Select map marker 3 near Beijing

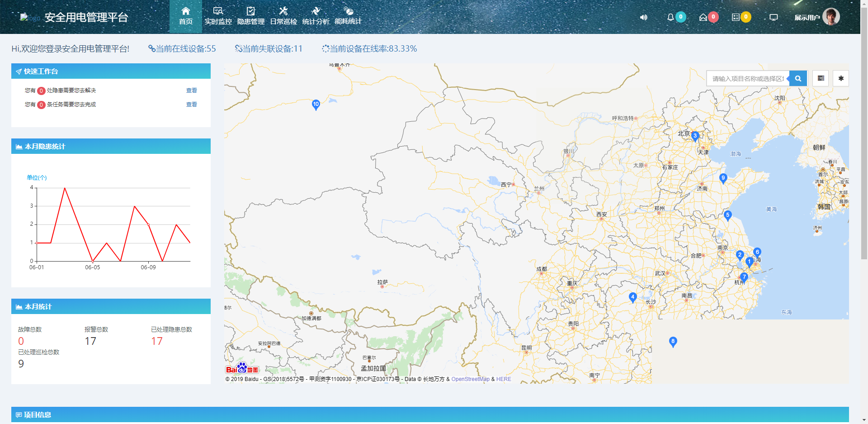point(695,136)
